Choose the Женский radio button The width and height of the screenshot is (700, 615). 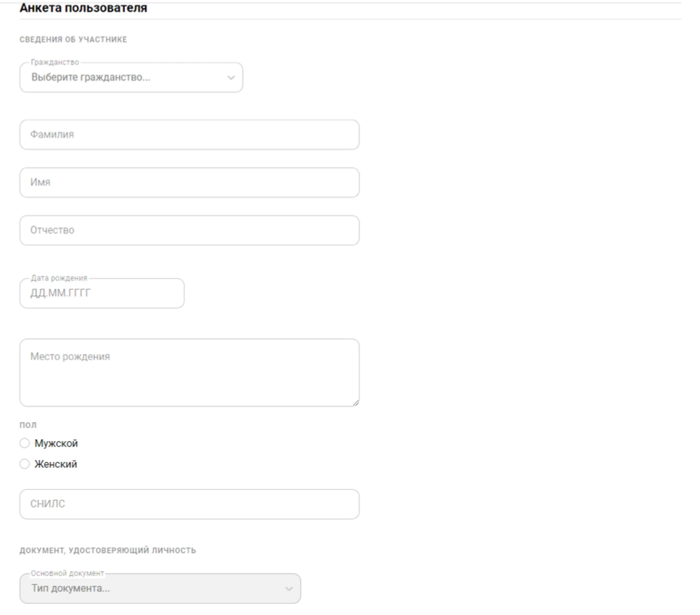tap(24, 464)
